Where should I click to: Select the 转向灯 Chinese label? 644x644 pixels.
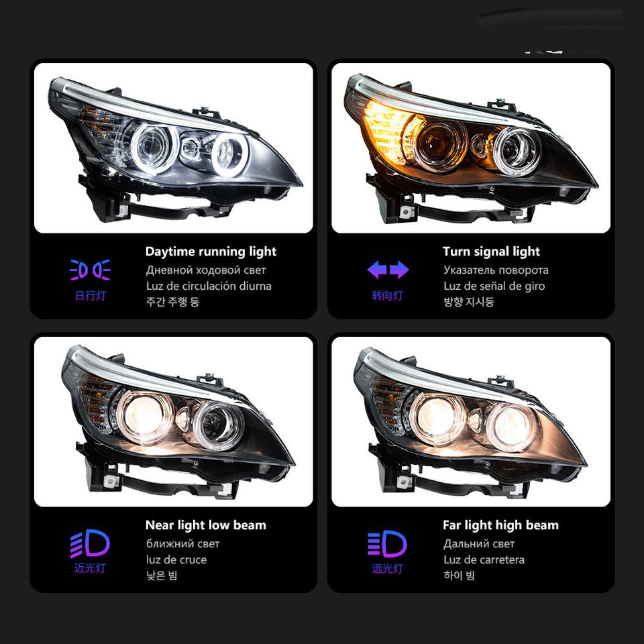387,296
